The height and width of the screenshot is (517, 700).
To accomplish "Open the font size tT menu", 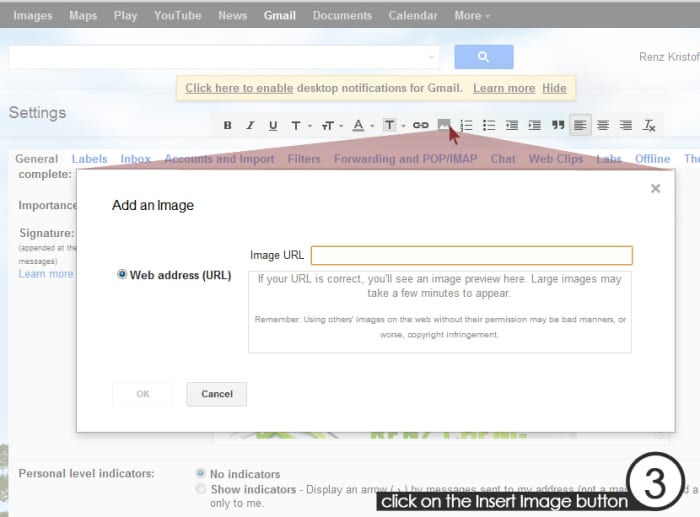I will point(328,126).
